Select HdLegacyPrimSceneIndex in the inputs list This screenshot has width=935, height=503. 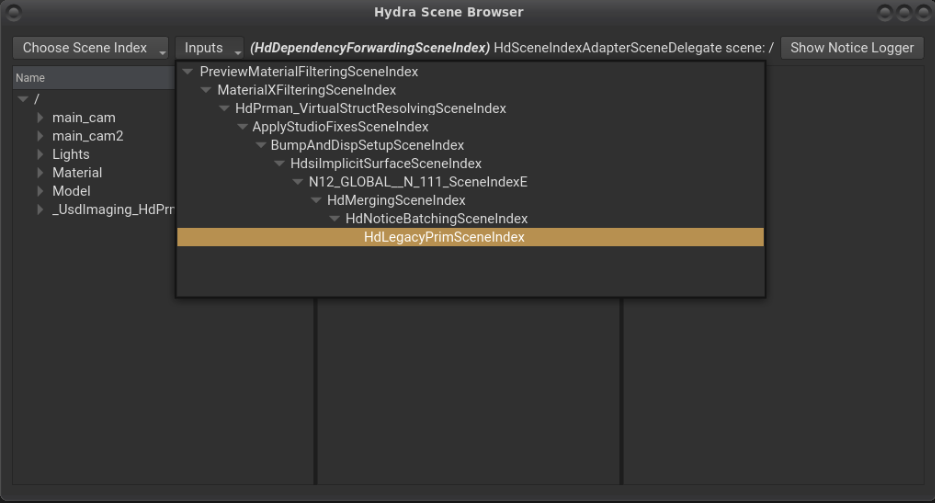[443, 237]
